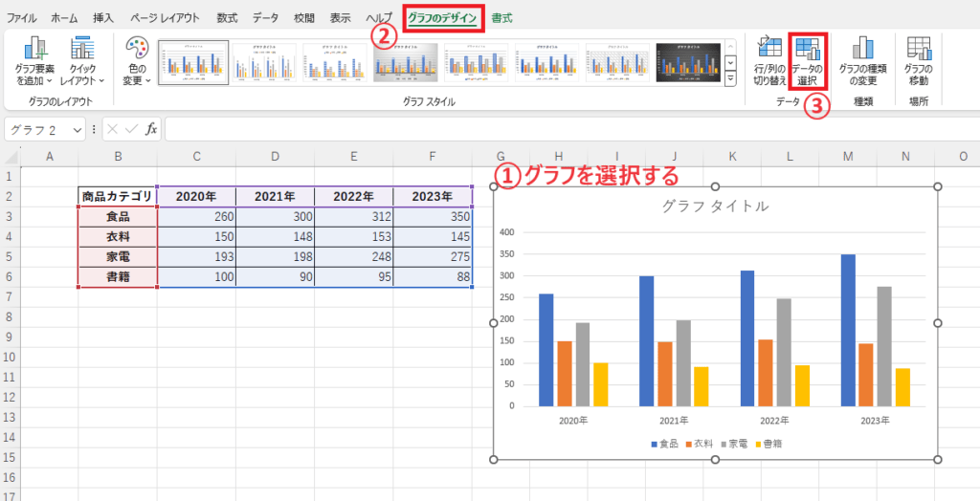
Task: Select column A header
Action: click(x=50, y=156)
